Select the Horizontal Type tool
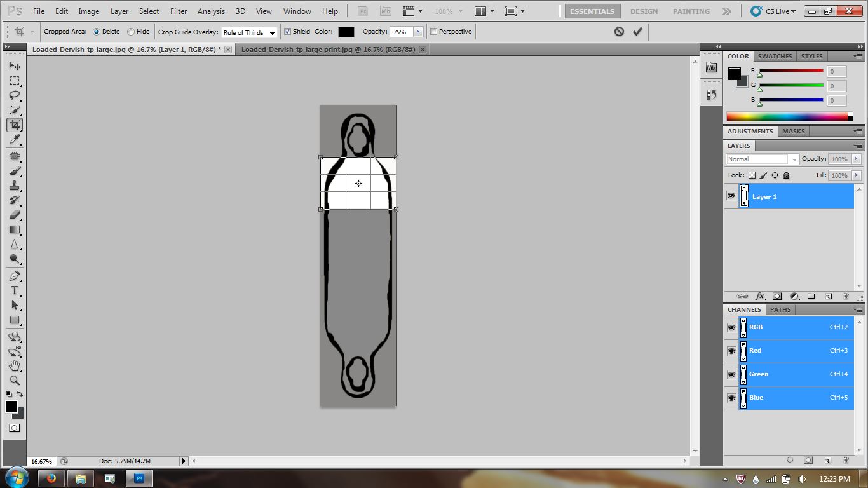 click(15, 289)
